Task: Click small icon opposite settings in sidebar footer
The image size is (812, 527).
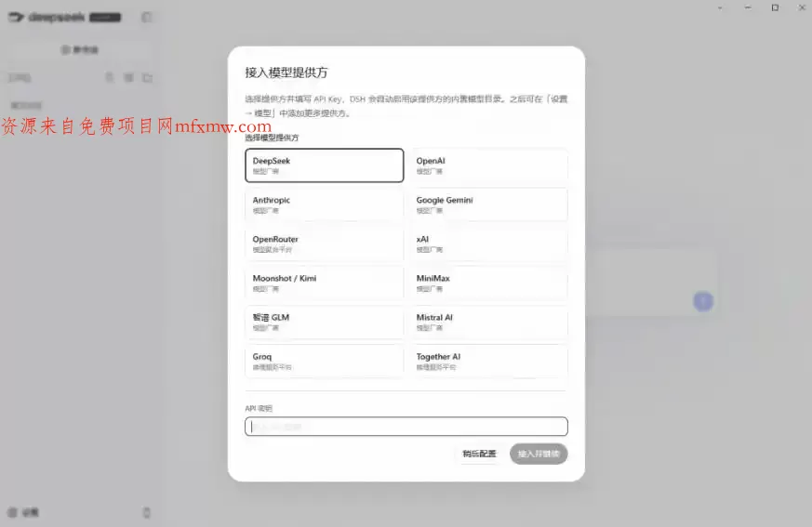Action: (x=147, y=512)
